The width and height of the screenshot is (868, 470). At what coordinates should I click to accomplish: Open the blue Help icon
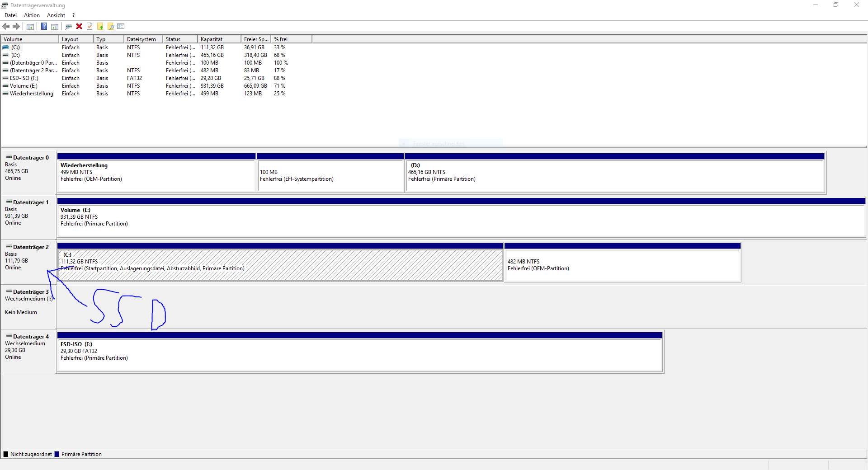(44, 27)
